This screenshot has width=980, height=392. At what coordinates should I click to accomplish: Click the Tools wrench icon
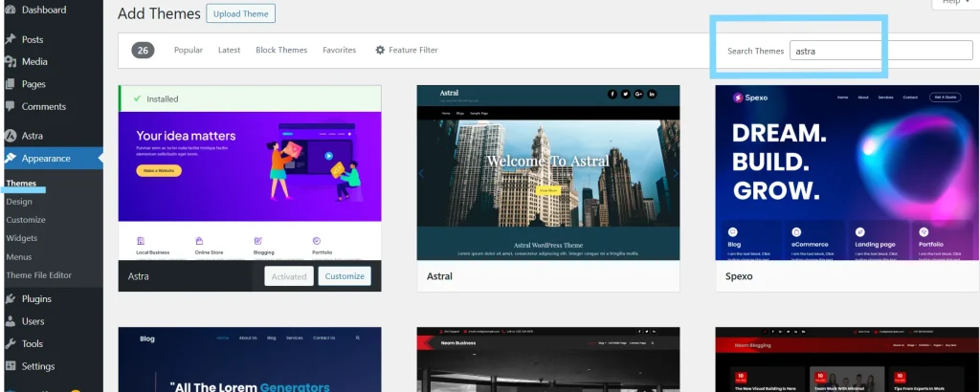click(x=10, y=343)
